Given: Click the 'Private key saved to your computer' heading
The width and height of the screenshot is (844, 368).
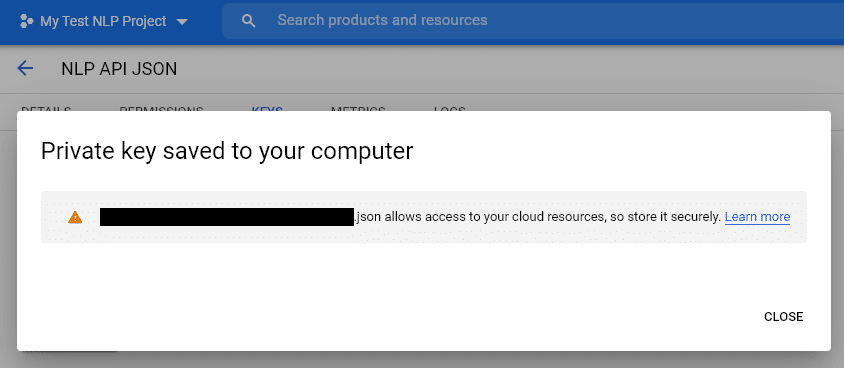Looking at the screenshot, I should (x=227, y=151).
